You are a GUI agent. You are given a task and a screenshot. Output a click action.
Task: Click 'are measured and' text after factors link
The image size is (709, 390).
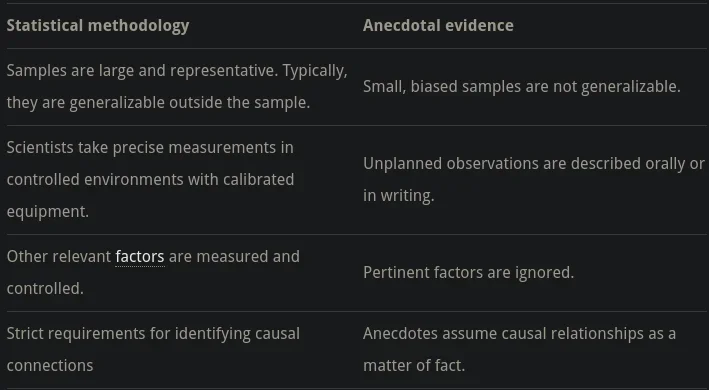tap(234, 257)
